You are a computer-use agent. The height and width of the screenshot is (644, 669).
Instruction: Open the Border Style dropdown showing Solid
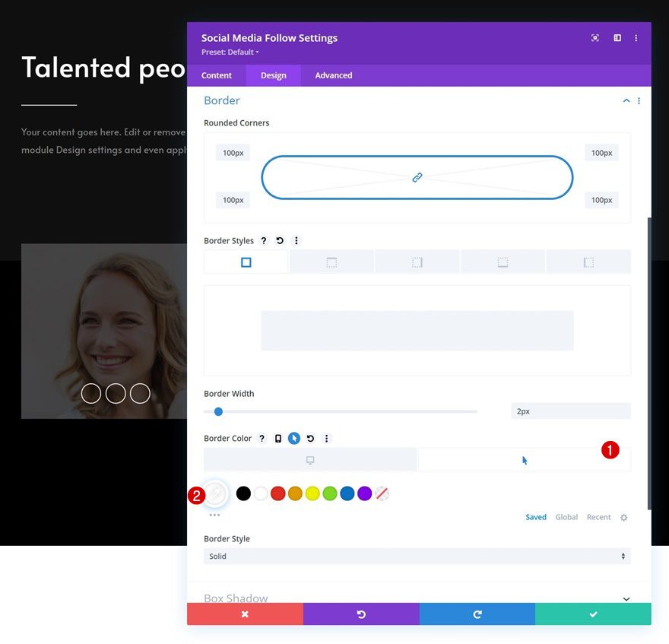coord(417,556)
